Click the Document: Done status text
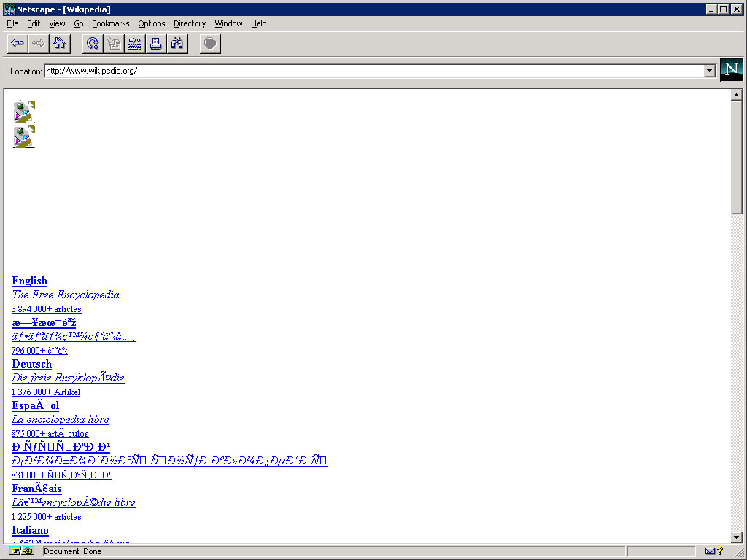The image size is (747, 560). click(72, 551)
